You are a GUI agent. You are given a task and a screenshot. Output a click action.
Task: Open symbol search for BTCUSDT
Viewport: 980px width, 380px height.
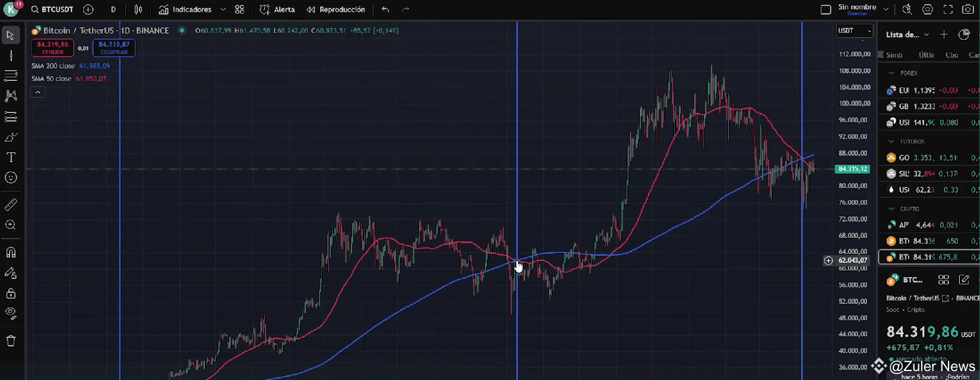[x=52, y=10]
